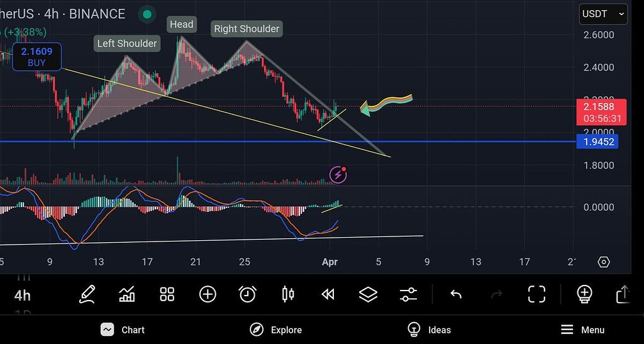Viewport: 644px width, 344px height.
Task: Tap the add symbol plus icon
Action: pyautogui.click(x=208, y=294)
